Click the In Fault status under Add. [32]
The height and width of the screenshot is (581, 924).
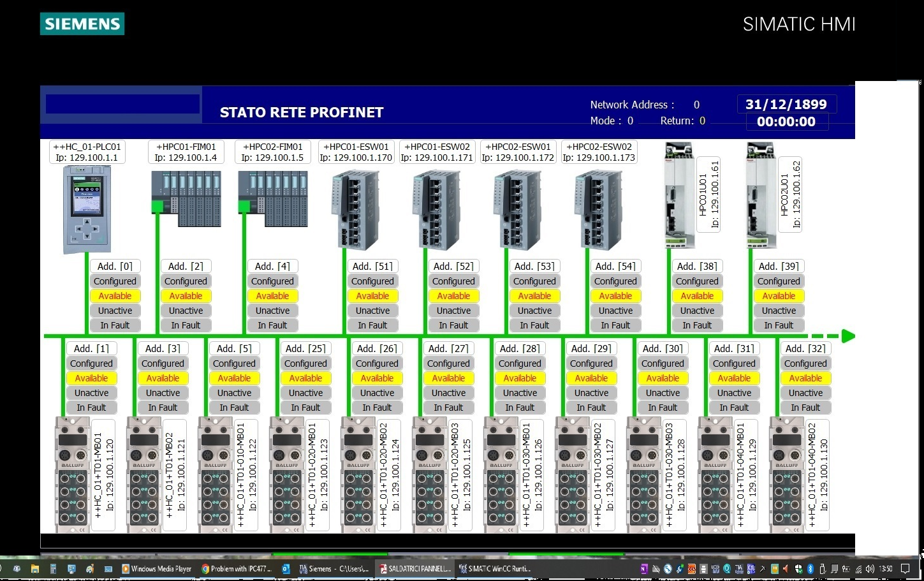pyautogui.click(x=805, y=408)
